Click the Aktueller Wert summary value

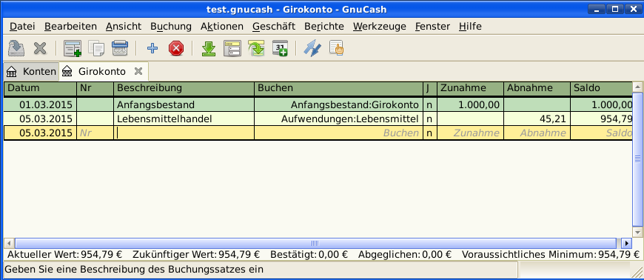pos(101,255)
